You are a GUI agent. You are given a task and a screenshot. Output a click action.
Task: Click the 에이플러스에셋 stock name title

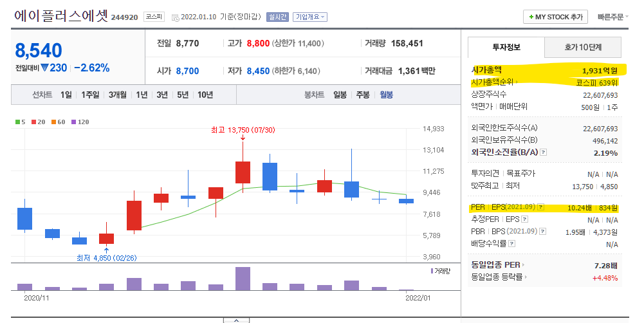point(60,15)
